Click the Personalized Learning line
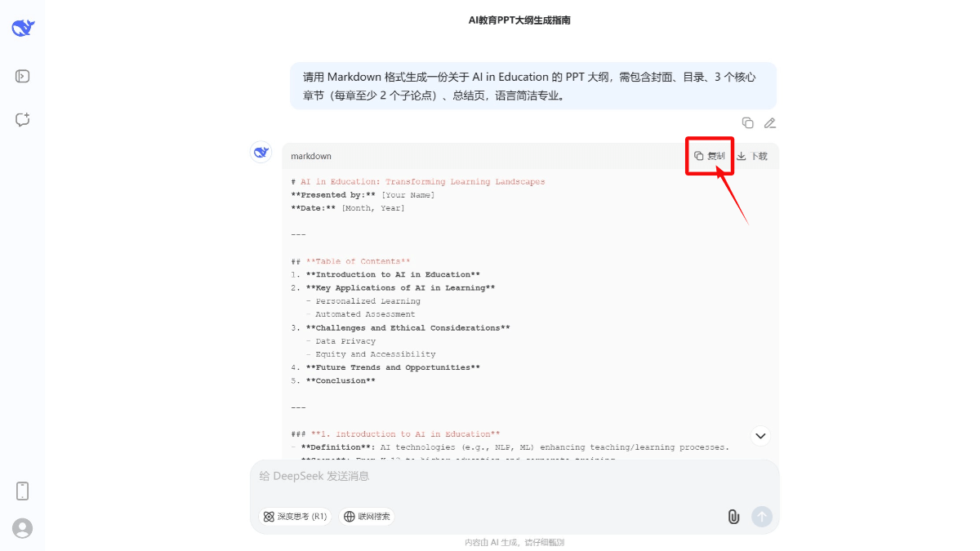 click(x=363, y=301)
